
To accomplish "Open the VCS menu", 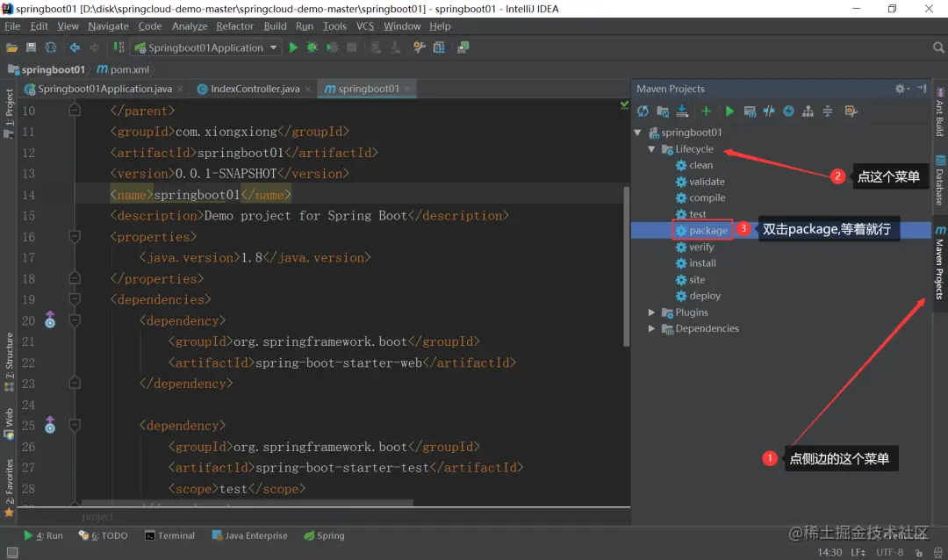I will [x=365, y=26].
